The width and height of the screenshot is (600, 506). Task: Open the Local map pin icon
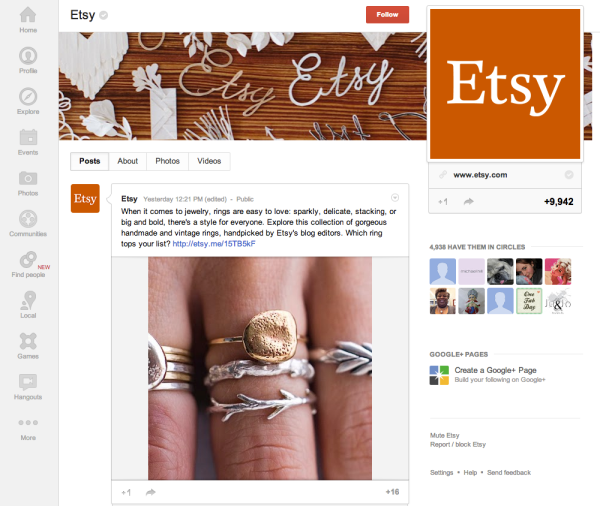point(28,300)
